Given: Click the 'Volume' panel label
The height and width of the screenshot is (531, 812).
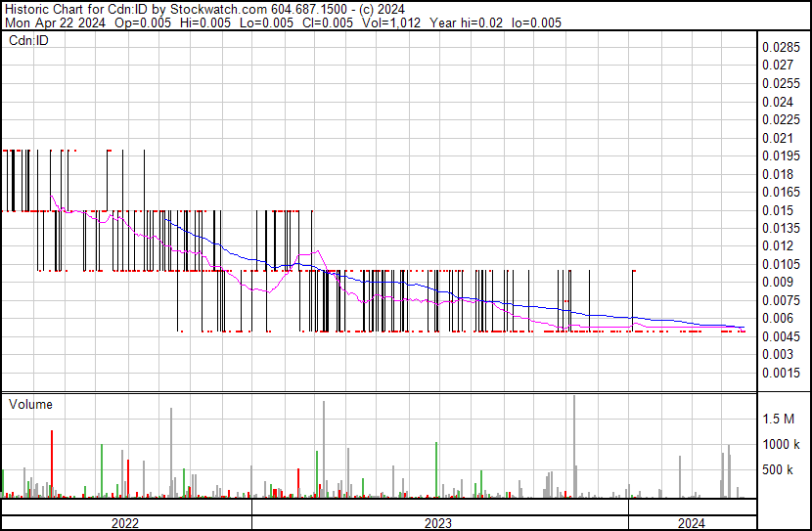Looking at the screenshot, I should (30, 404).
